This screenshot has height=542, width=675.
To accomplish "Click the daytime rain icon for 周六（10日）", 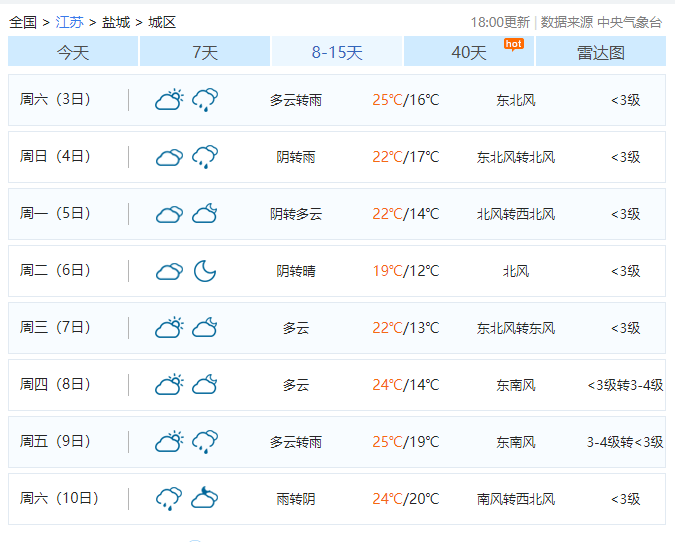I will click(x=169, y=499).
